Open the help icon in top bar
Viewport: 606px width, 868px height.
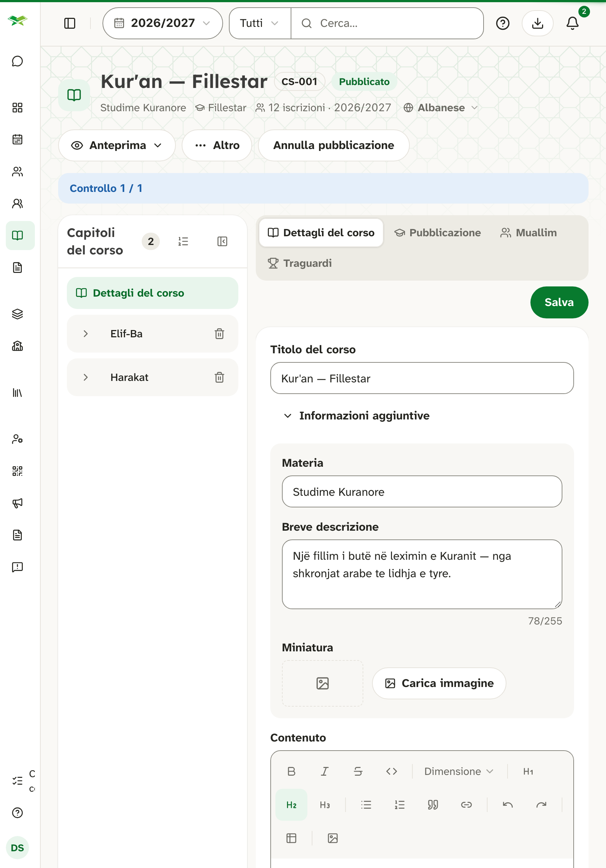click(502, 23)
